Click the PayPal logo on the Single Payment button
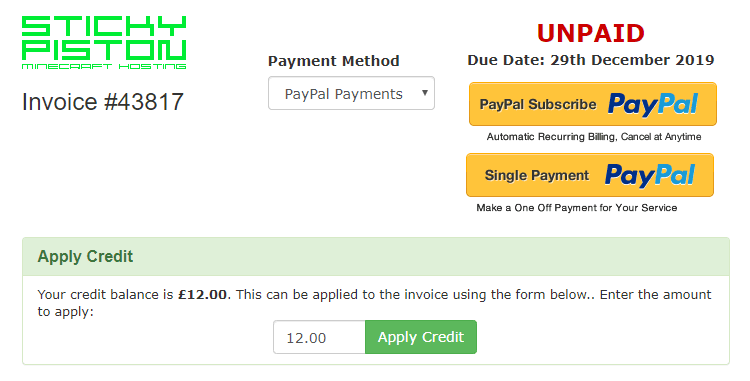Viewport: 750px width, 381px height. tap(650, 175)
